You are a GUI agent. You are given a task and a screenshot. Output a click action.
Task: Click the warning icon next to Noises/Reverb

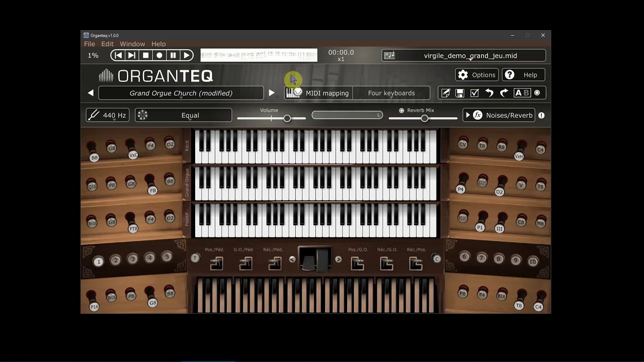tap(541, 115)
